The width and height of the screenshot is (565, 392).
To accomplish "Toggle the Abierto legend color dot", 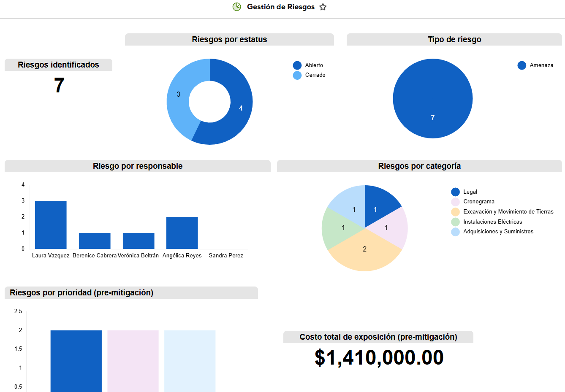I will click(297, 65).
